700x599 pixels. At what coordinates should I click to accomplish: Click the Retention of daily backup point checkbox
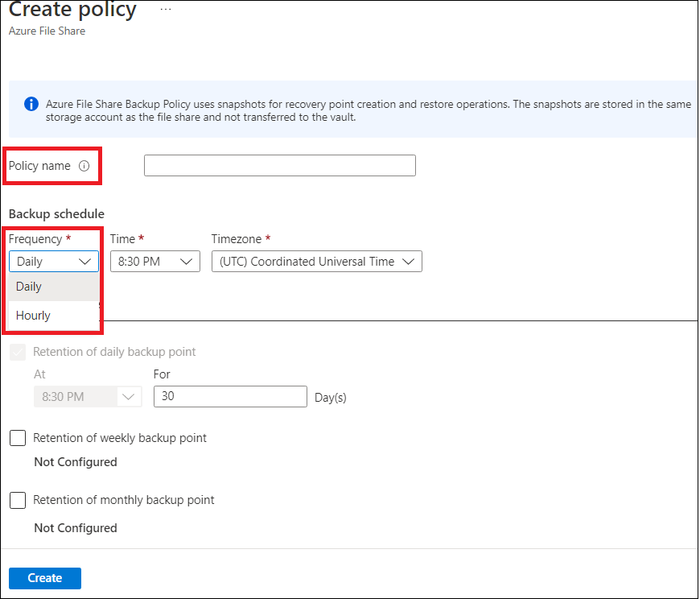click(x=18, y=352)
